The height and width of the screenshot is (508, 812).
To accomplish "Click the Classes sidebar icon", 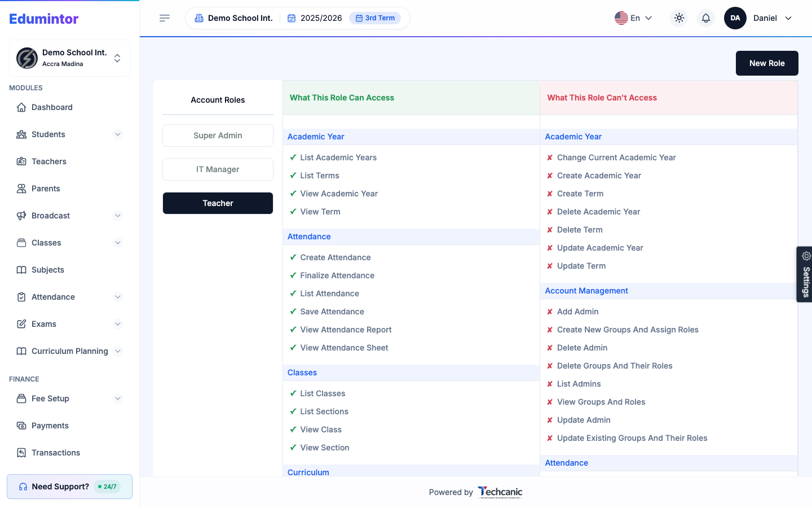I will tap(21, 243).
